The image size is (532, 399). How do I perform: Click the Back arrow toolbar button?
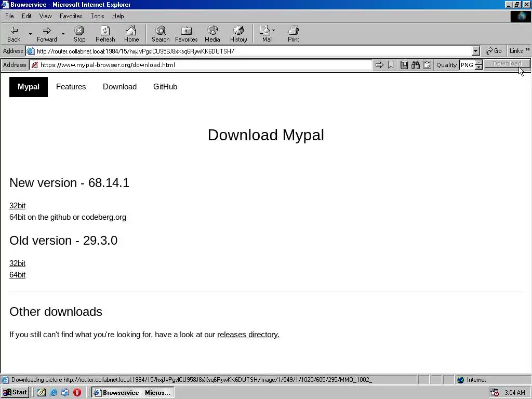[14, 34]
